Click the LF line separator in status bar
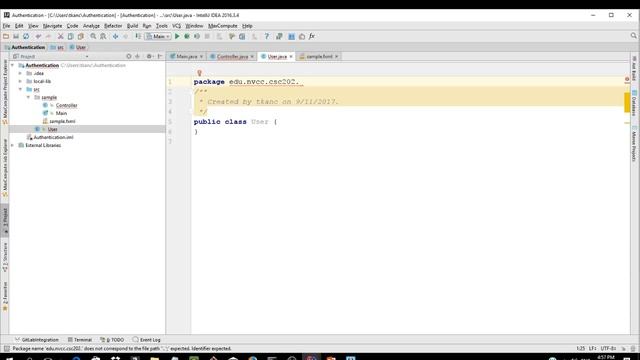This screenshot has height=360, width=640. (x=592, y=349)
